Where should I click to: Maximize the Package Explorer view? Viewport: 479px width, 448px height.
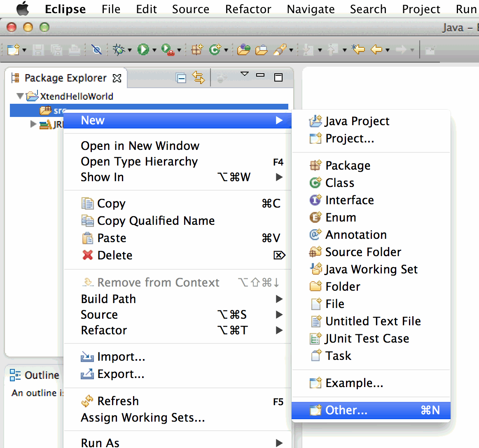(278, 77)
